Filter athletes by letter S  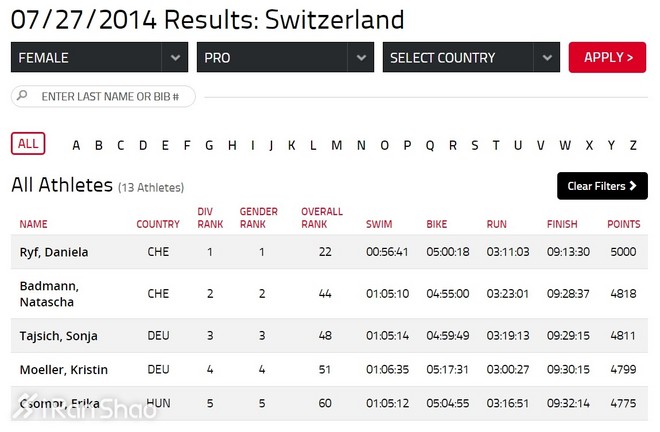click(x=474, y=145)
